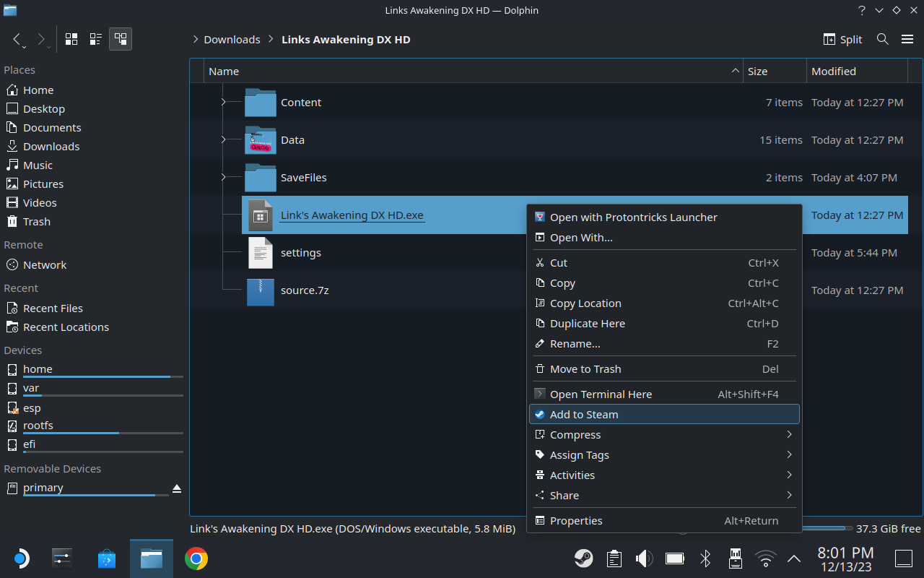Choose Rename... in the context menu
The width and height of the screenshot is (924, 578).
(664, 344)
